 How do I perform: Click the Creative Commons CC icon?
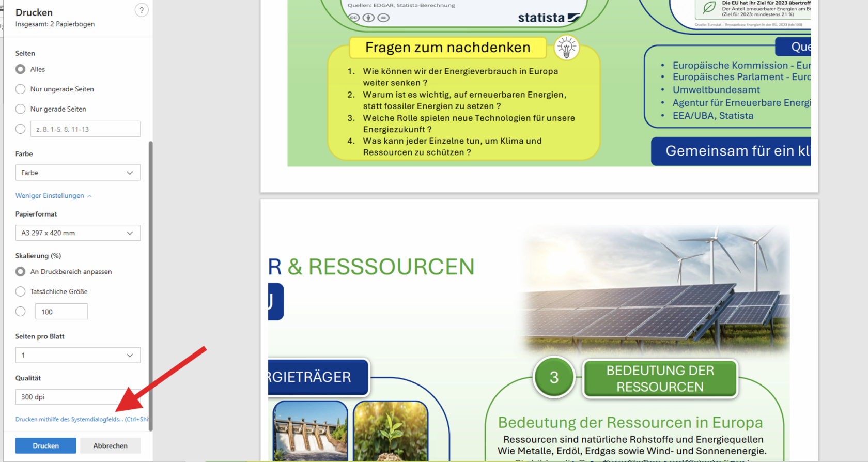point(354,18)
